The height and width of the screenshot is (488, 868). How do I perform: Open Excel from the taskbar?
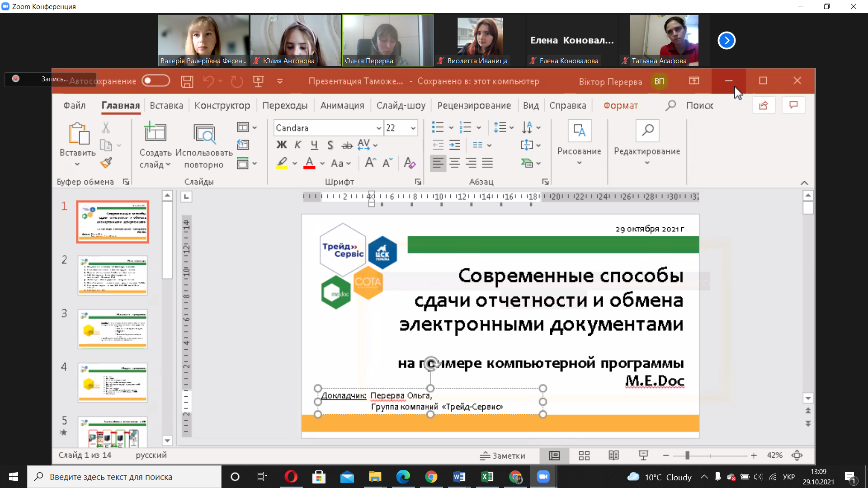487,477
